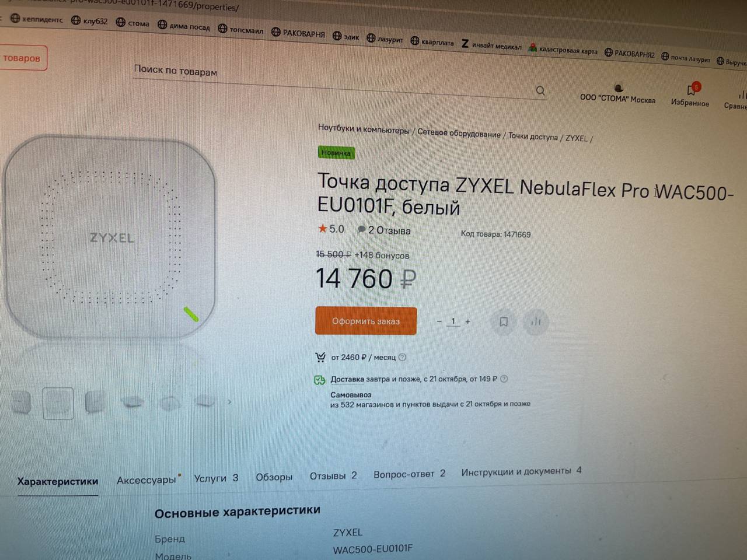Select the Вопрос-ответ tab
747x560 pixels.
[x=409, y=474]
